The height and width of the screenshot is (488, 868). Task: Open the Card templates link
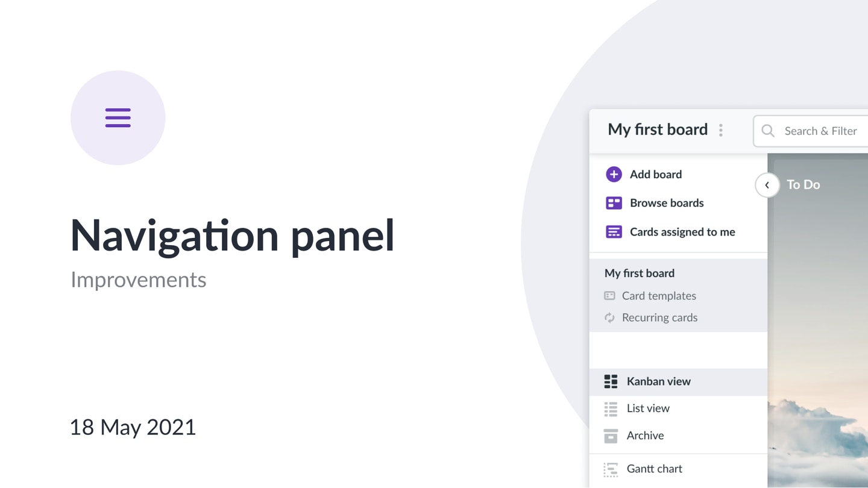tap(659, 296)
